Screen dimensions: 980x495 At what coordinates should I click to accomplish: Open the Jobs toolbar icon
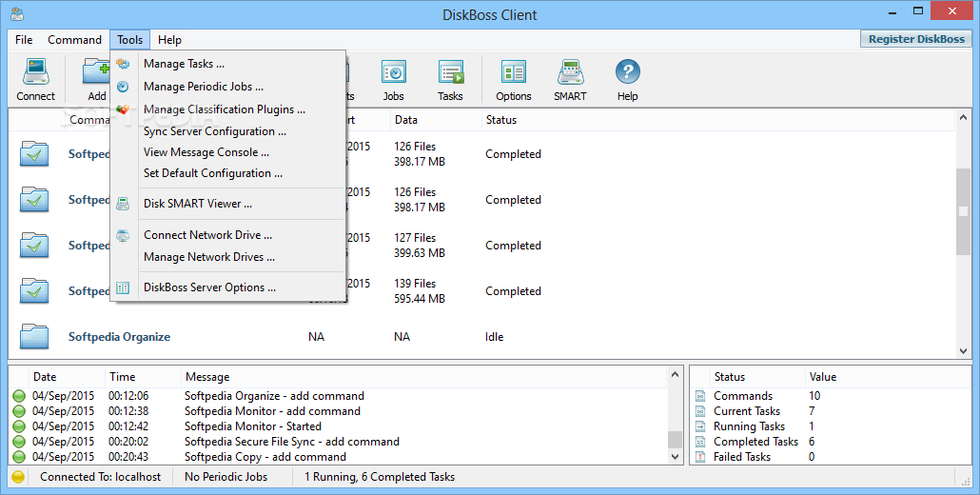394,79
